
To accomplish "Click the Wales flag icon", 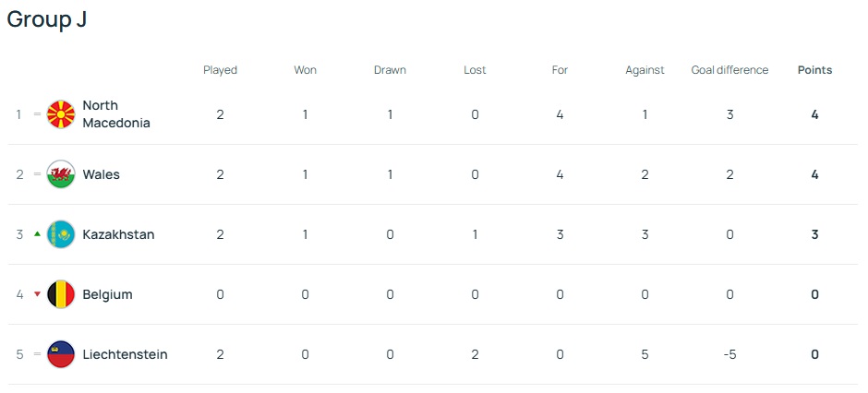I will 61,174.
